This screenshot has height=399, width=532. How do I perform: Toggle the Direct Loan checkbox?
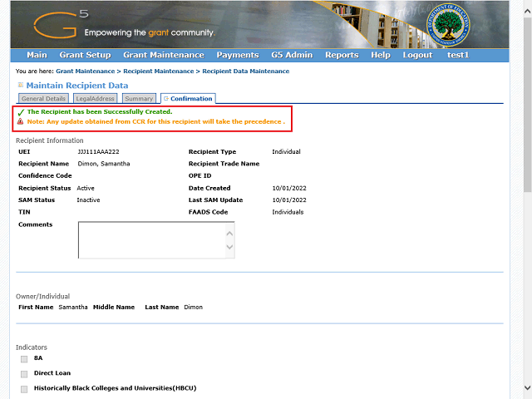[24, 373]
